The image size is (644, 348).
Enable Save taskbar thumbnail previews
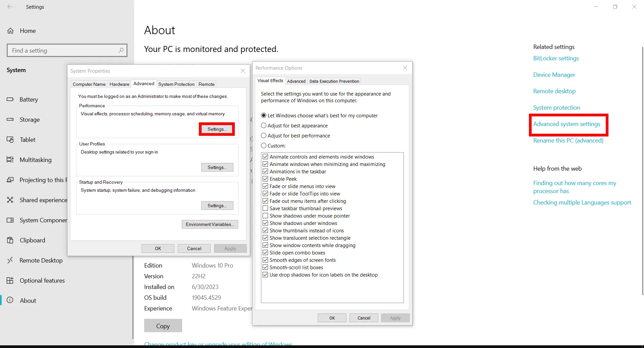tap(265, 209)
